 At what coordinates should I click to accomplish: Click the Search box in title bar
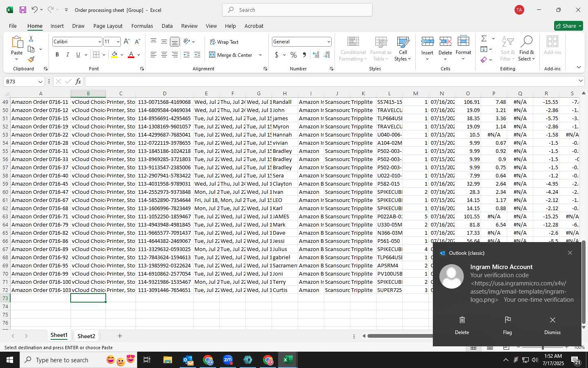(x=297, y=10)
